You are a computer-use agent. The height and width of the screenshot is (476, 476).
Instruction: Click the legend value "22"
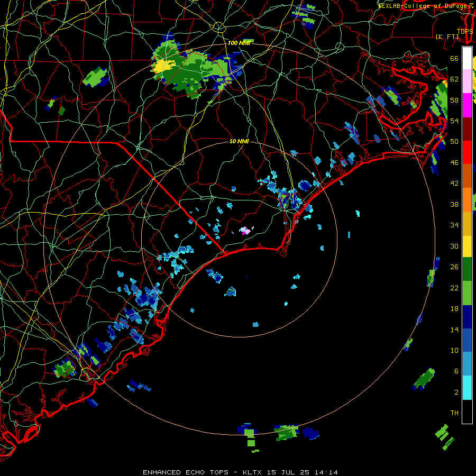click(454, 288)
